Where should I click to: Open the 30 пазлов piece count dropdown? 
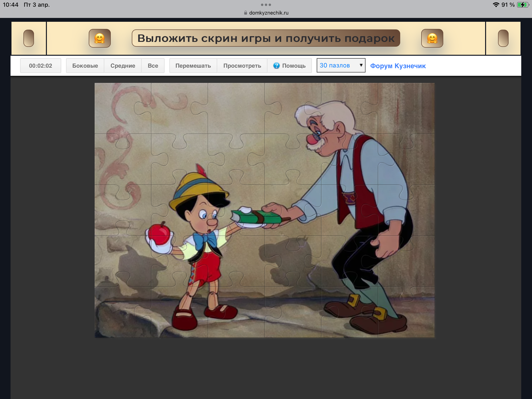point(337,65)
